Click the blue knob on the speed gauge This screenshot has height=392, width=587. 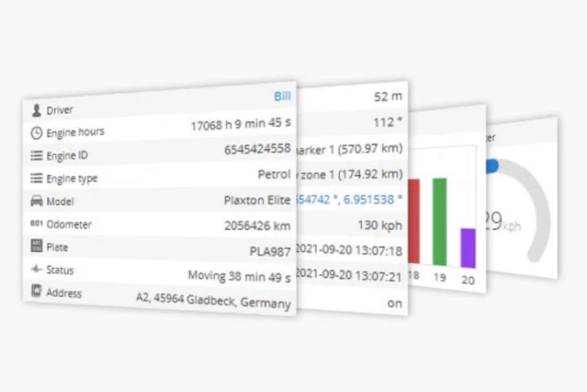click(492, 166)
